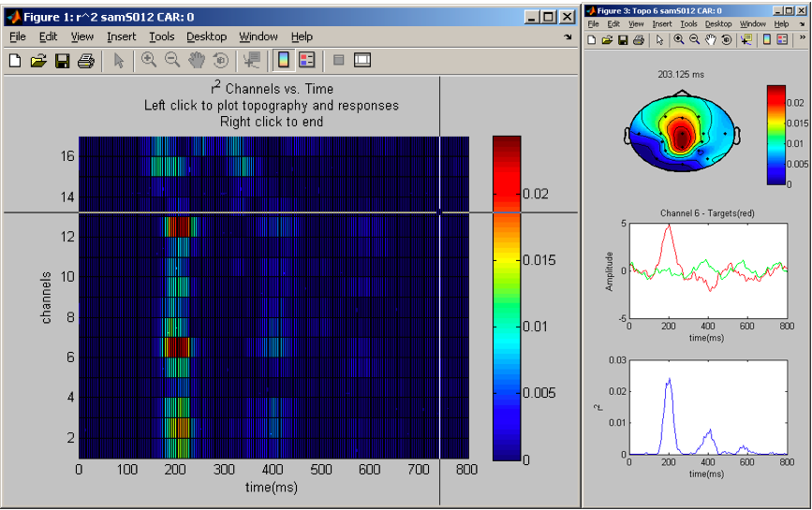Open Edit menu in Figure 1
The height and width of the screenshot is (510, 812).
coord(48,36)
